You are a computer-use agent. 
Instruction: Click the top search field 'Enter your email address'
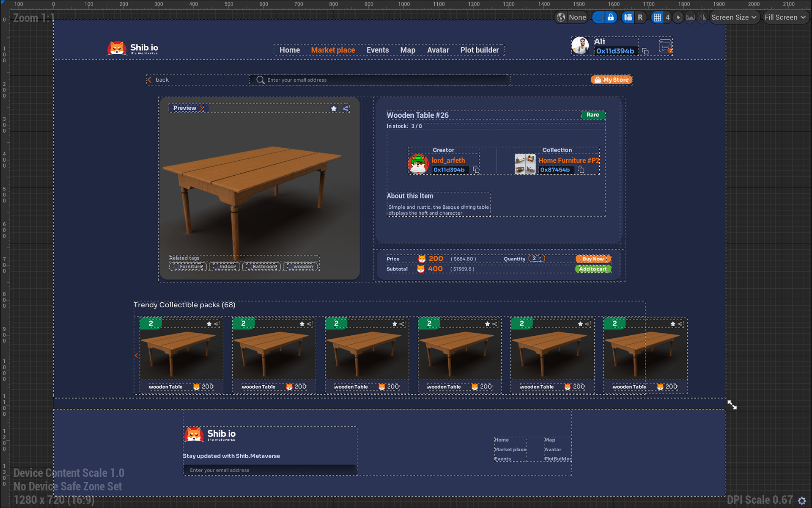coord(379,80)
